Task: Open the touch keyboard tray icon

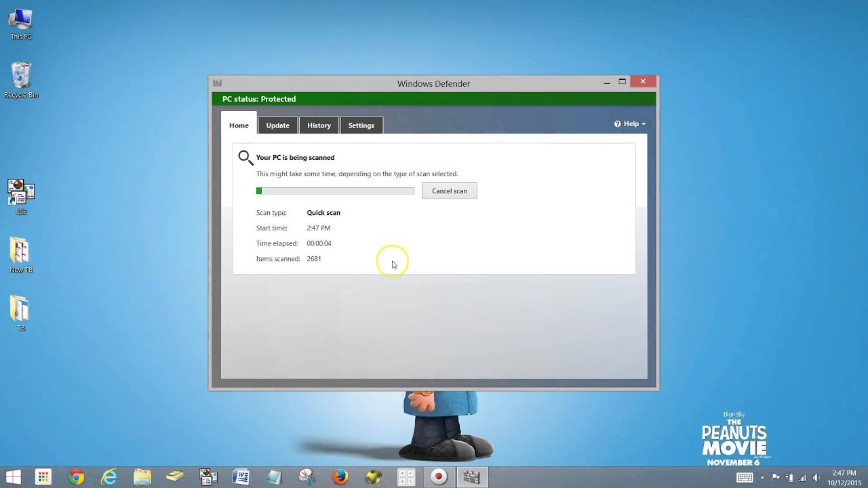Action: [745, 477]
